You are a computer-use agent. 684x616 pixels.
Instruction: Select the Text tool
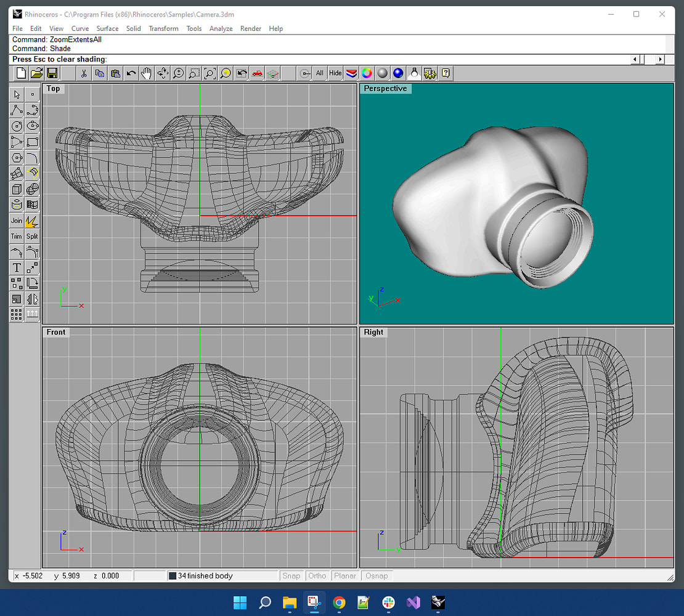click(x=17, y=268)
